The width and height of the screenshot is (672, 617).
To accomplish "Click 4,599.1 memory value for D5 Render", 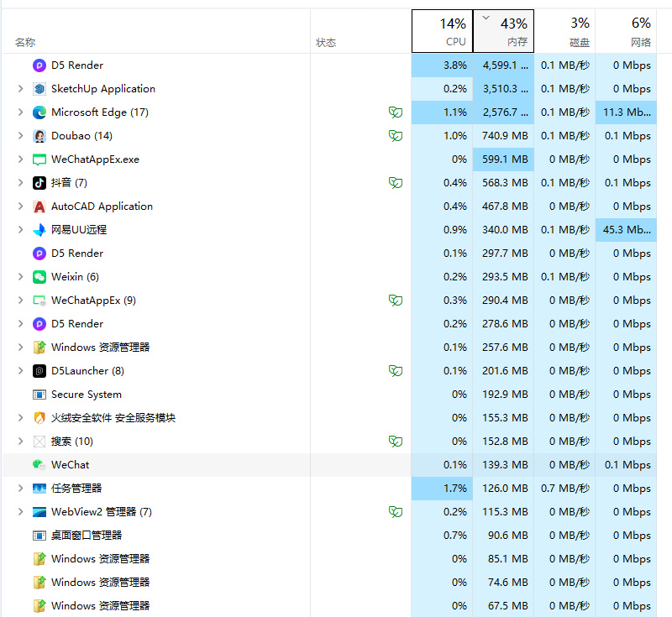I will point(503,65).
